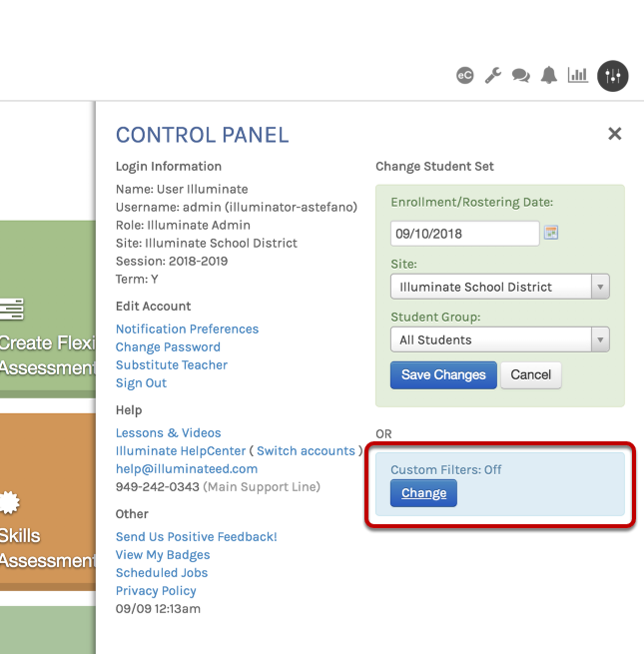Click the Sign Out link

141,382
